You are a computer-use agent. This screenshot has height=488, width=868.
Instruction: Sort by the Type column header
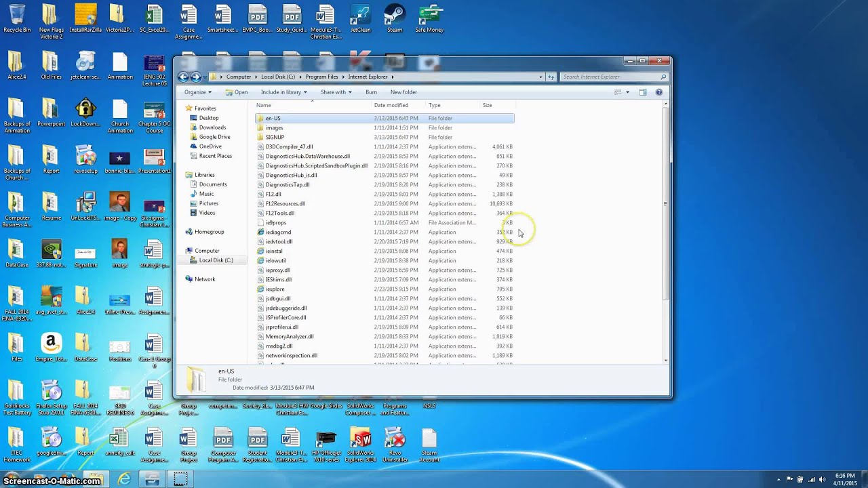coord(453,105)
